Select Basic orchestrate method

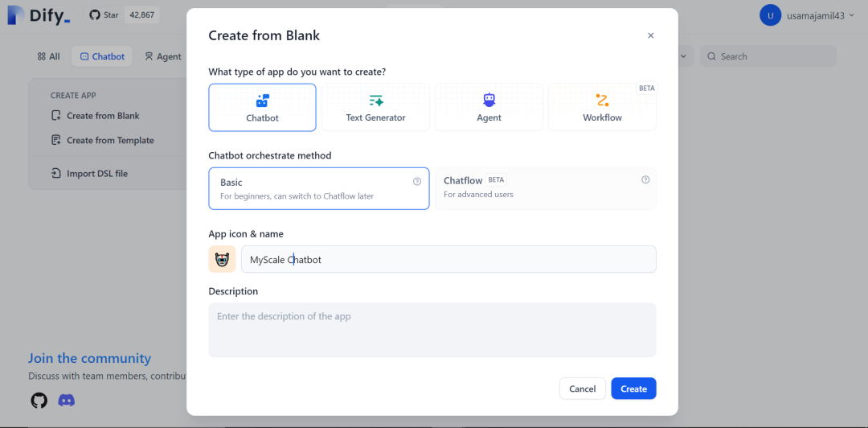[318, 188]
